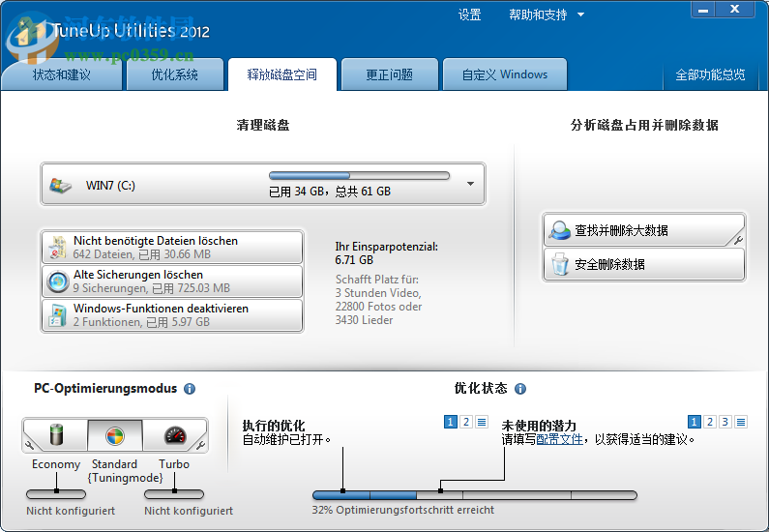Show info for 优化状态

click(520, 389)
